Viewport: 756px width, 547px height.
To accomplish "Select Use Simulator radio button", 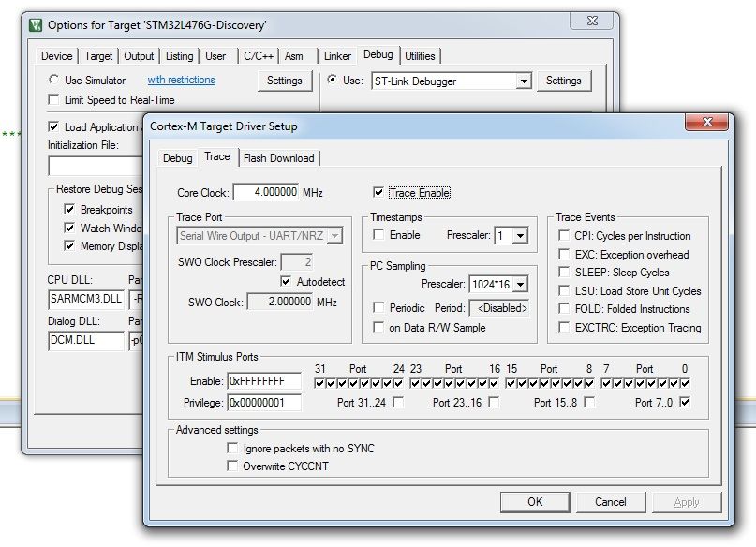I will [x=53, y=80].
